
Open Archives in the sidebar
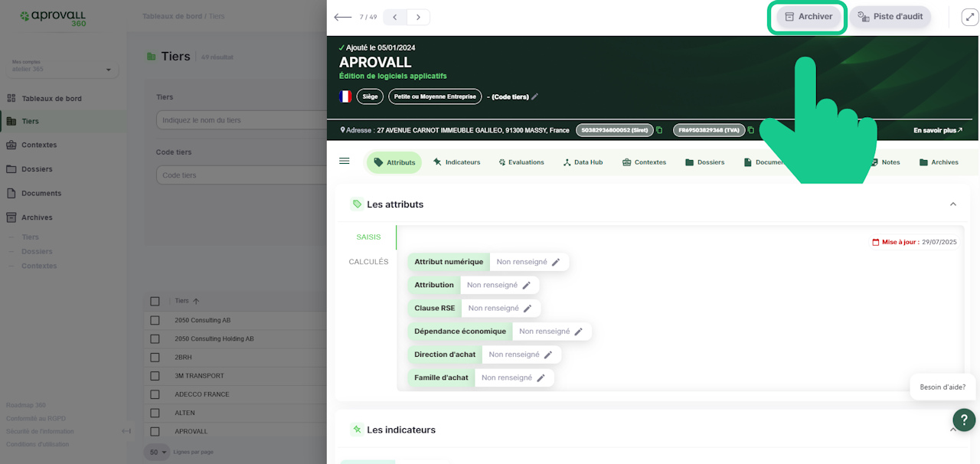click(37, 217)
